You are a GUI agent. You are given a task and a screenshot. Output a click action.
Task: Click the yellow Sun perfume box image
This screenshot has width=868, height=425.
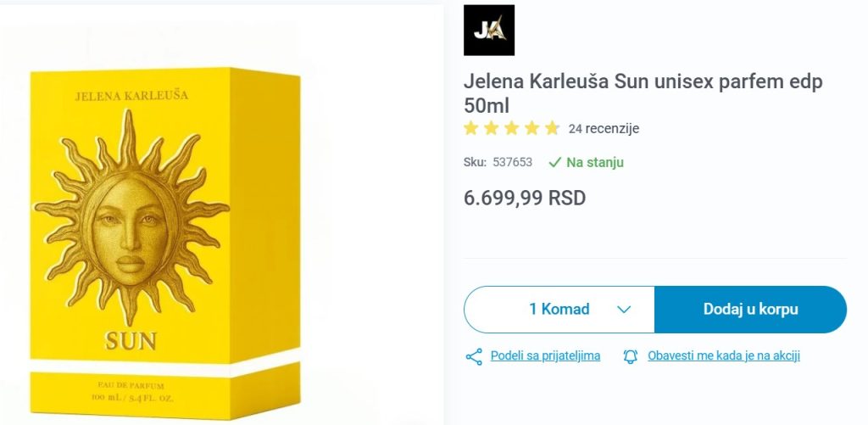point(165,243)
